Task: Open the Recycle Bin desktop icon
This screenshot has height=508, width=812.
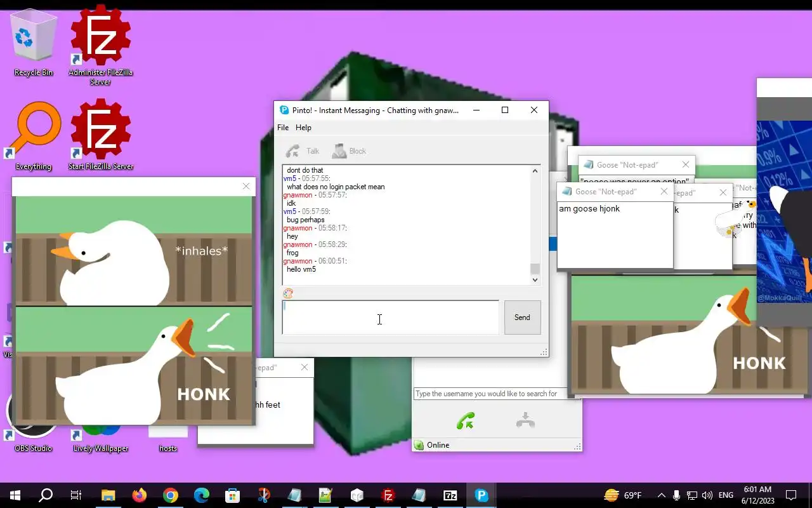Action: [34, 43]
